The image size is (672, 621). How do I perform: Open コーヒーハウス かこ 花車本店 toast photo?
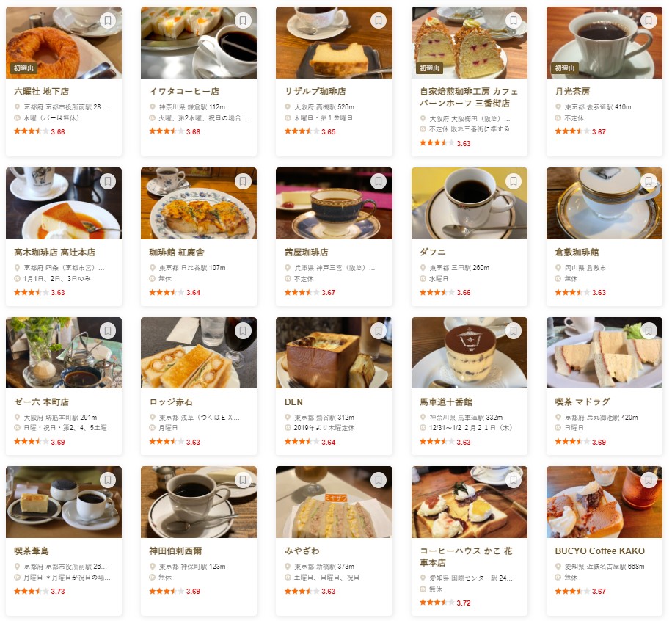tap(470, 502)
